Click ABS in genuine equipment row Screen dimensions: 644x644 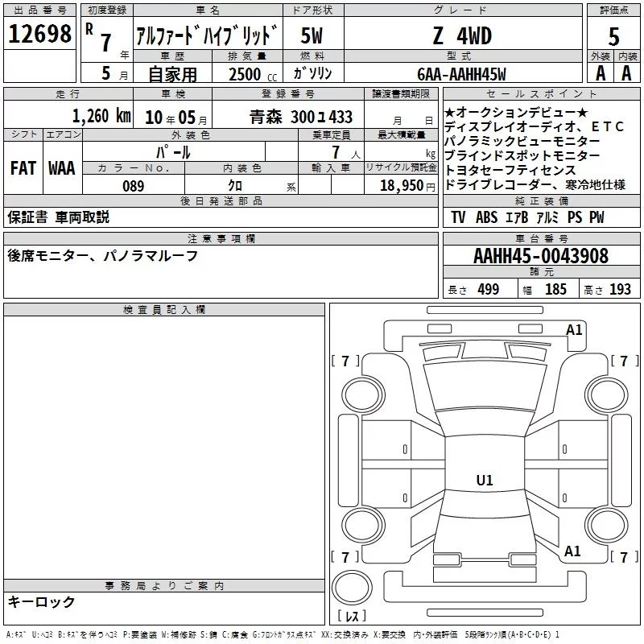coord(486,217)
